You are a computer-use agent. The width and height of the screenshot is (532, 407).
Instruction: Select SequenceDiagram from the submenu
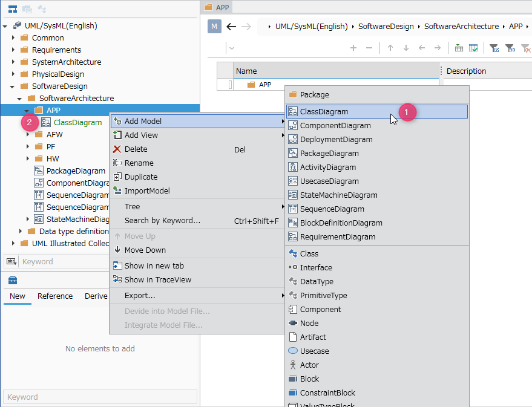click(x=377, y=209)
